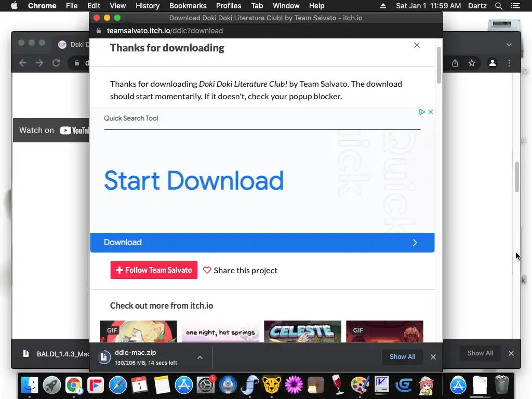Screen dimensions: 532x399
Task: Open one night, hot springs thumbnail
Action: point(220,331)
